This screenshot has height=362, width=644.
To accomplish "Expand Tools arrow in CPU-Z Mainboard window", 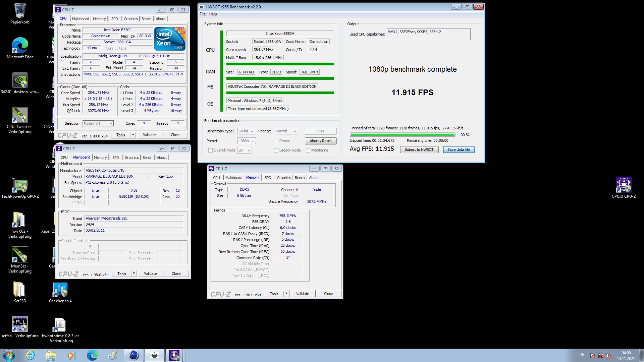I will 134,274.
